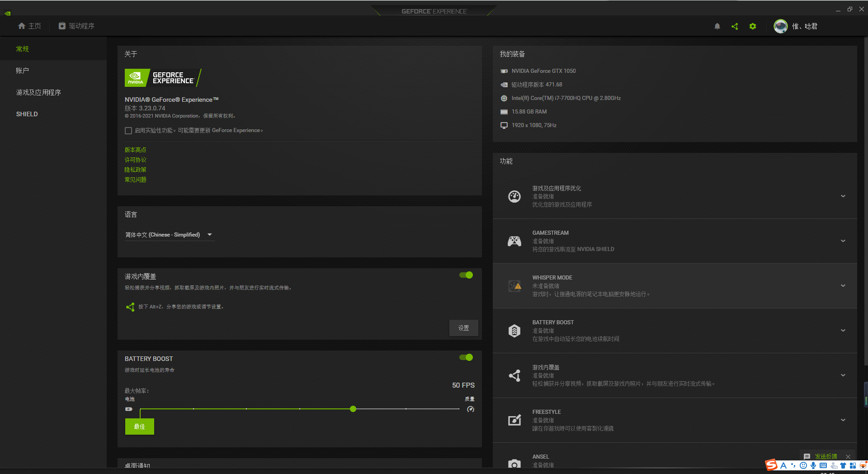Toggle the 游戏内覆盖 in-game overlay switch

pyautogui.click(x=466, y=275)
